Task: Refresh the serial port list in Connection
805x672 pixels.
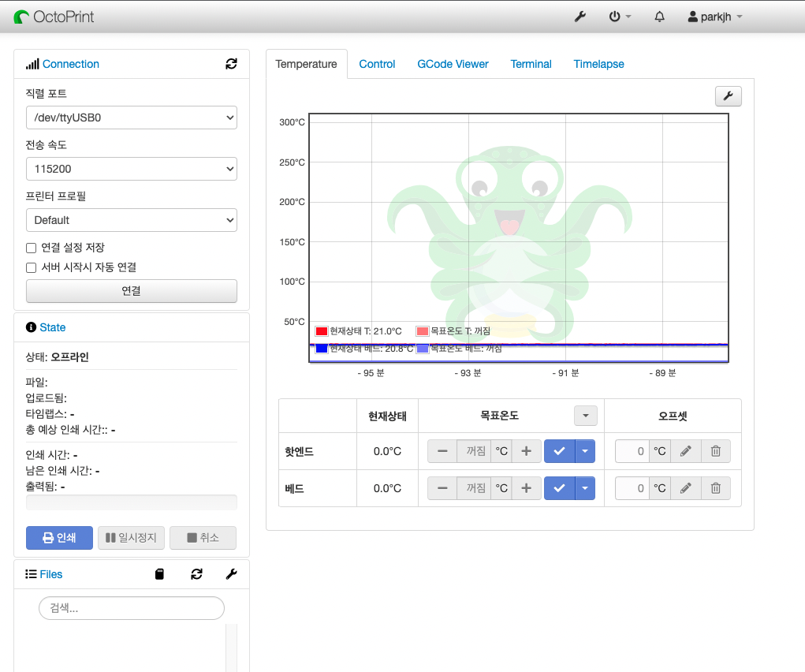Action: (x=232, y=64)
